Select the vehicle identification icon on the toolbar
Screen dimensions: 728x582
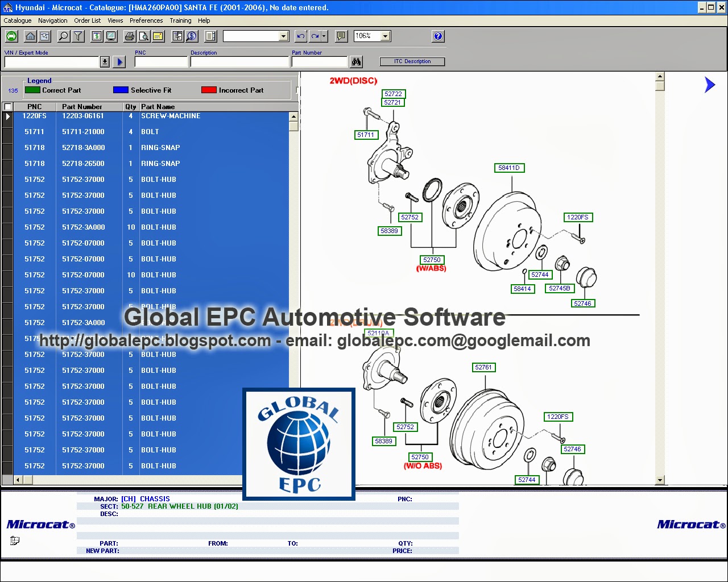tap(11, 36)
